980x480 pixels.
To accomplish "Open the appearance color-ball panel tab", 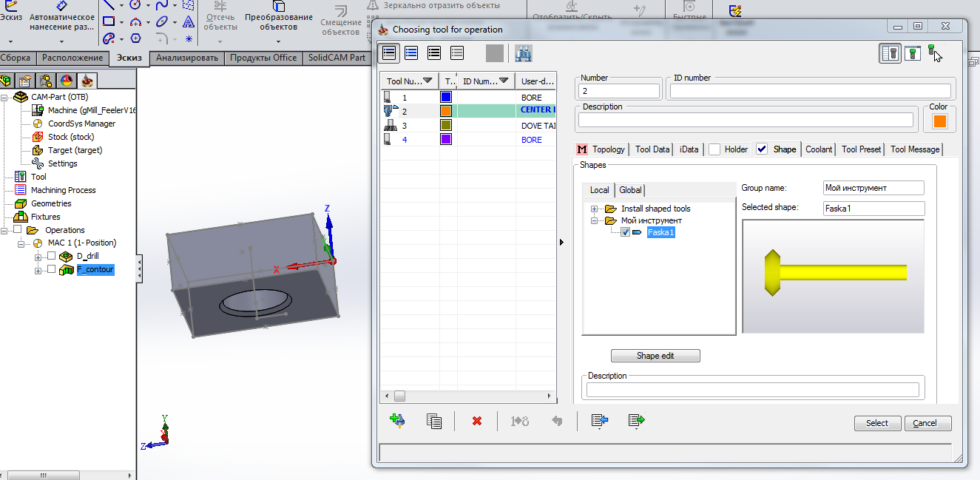I will tap(67, 81).
